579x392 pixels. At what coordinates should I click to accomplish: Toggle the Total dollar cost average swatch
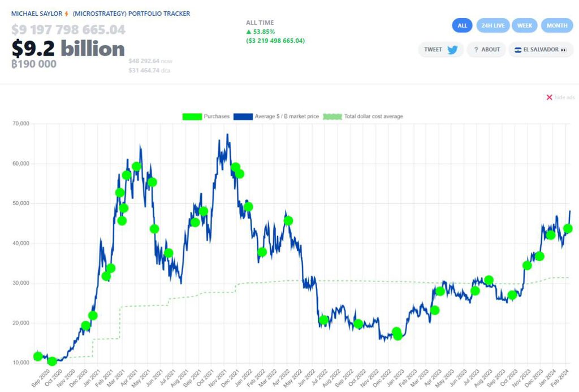point(332,116)
